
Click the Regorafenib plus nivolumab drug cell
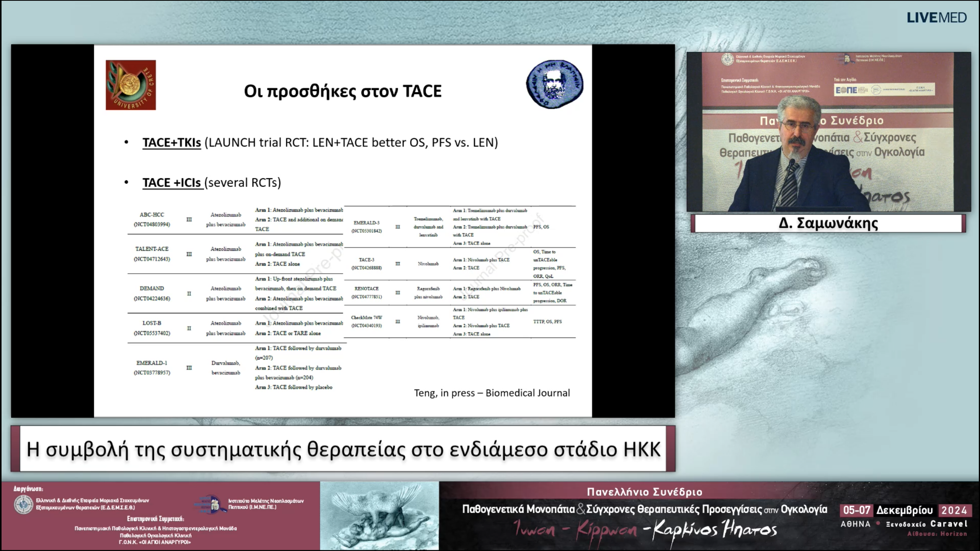(428, 292)
